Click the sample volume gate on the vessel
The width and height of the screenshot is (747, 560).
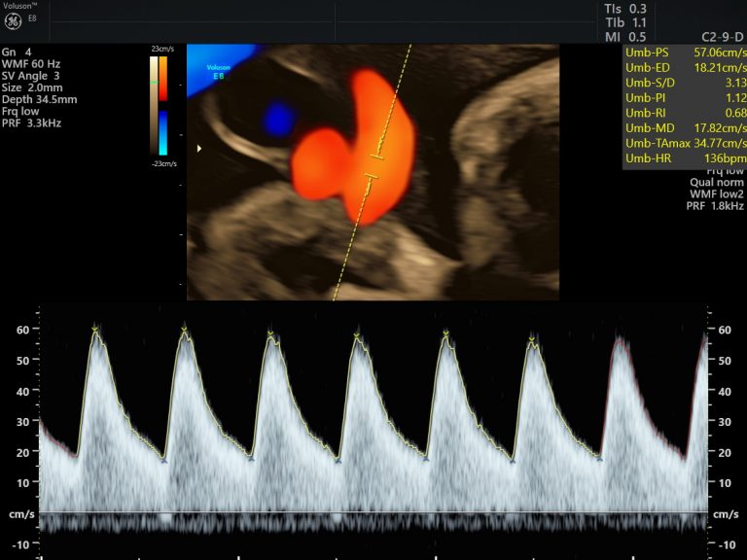[x=376, y=165]
